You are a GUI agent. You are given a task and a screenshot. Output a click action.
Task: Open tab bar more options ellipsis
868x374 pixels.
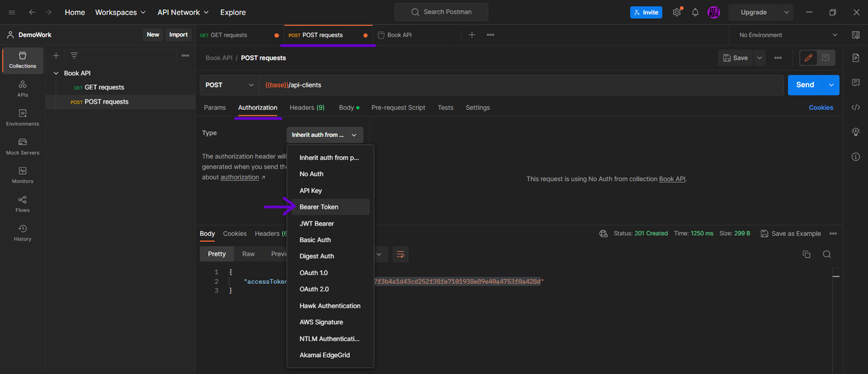coord(490,35)
